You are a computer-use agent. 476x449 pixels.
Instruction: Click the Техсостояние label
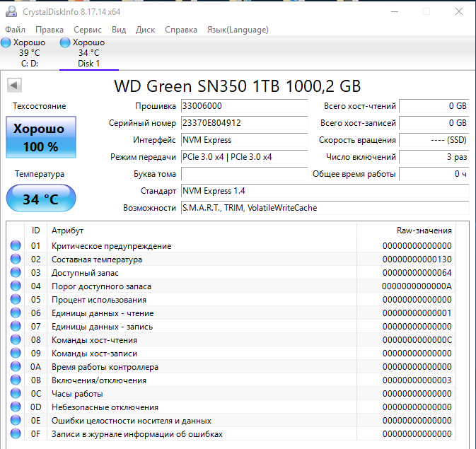click(x=39, y=106)
